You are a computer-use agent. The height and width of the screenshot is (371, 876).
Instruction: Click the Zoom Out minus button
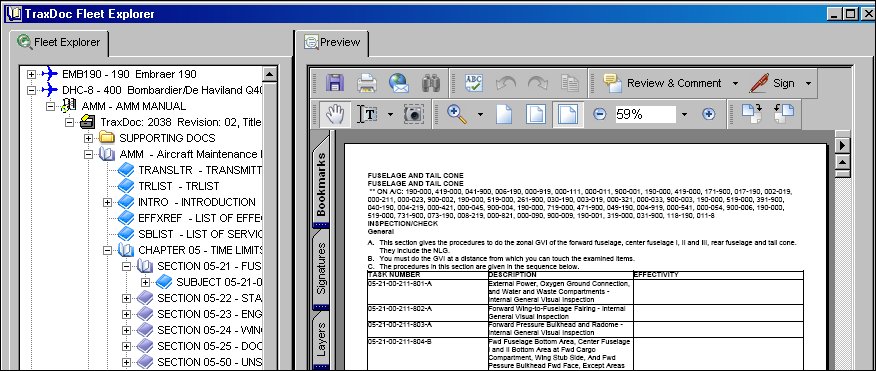point(600,114)
